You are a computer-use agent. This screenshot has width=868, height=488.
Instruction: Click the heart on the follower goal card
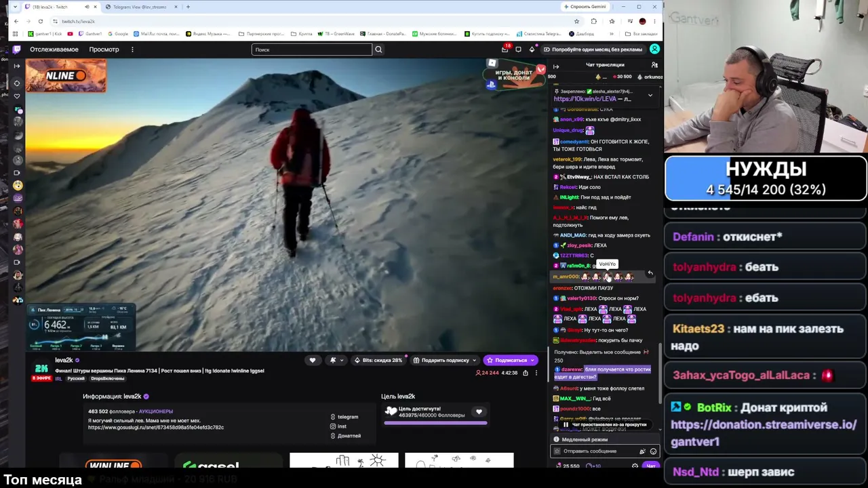pos(479,412)
